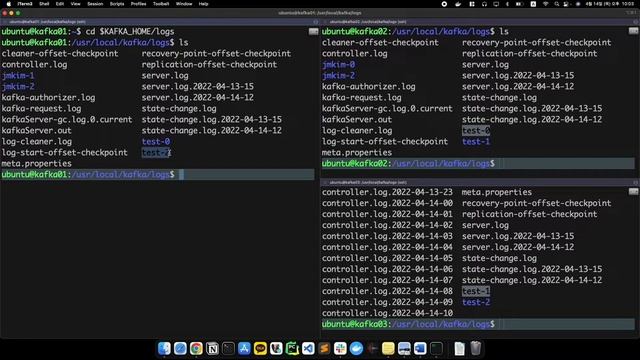Click the date and time in menu bar
The width and height of the screenshot is (640, 360).
[x=611, y=4]
